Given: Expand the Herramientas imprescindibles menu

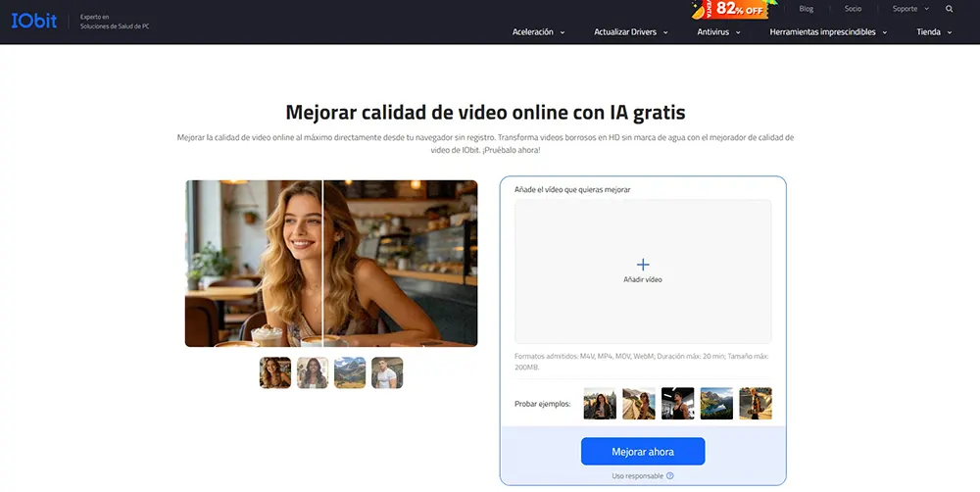Looking at the screenshot, I should point(828,32).
